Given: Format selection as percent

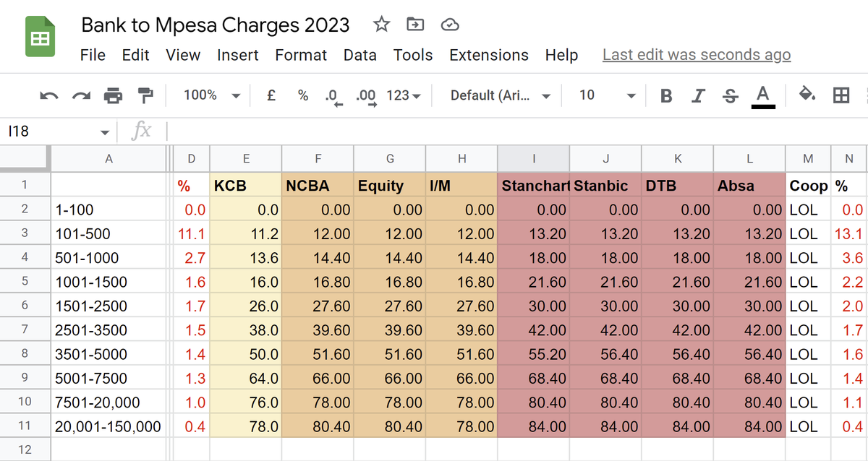Looking at the screenshot, I should [303, 95].
